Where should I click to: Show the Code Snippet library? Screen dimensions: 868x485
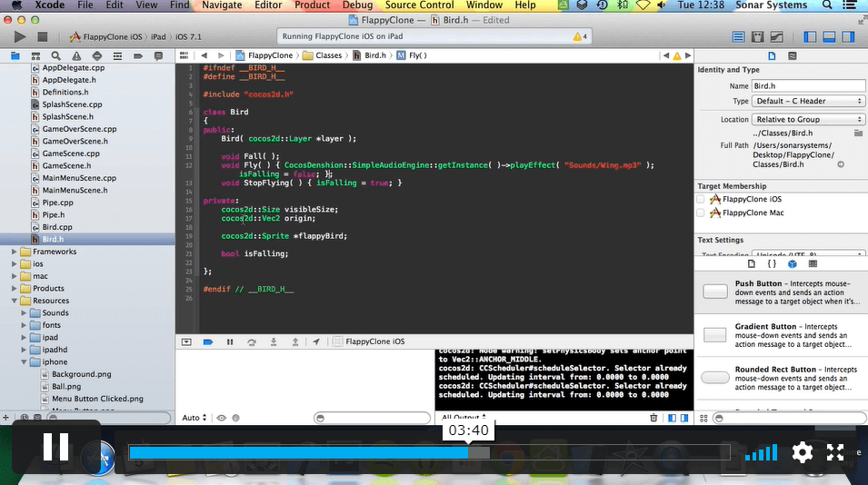(772, 263)
